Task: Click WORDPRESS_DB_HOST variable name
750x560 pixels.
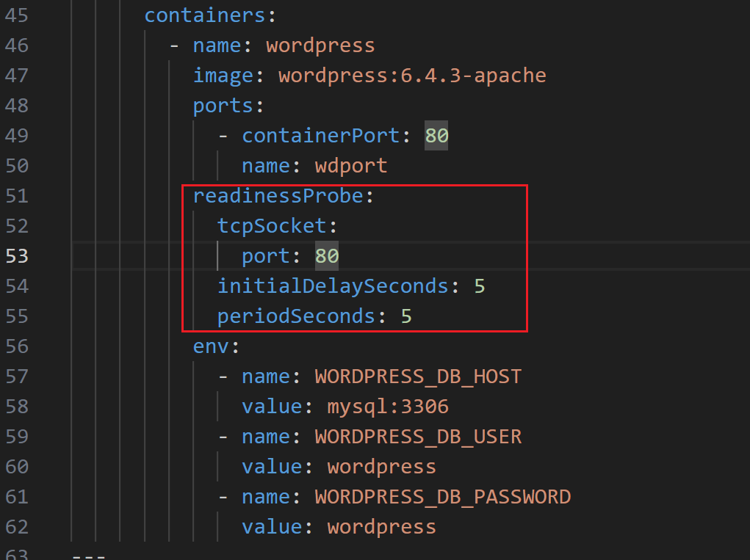Action: 417,377
